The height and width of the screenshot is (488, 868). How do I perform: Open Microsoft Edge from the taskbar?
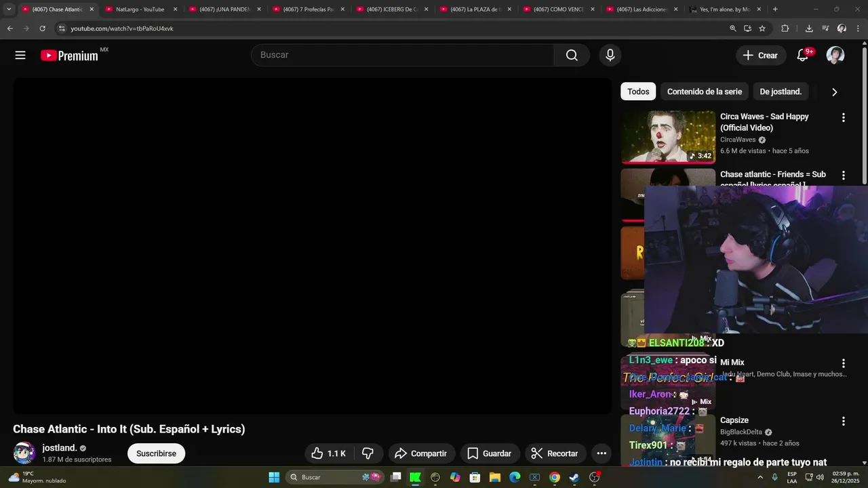point(515,477)
